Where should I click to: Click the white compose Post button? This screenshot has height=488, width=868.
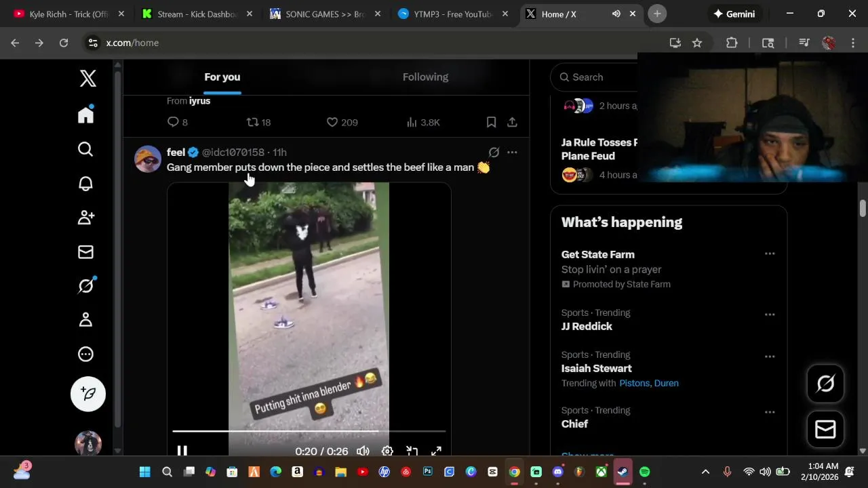point(88,394)
